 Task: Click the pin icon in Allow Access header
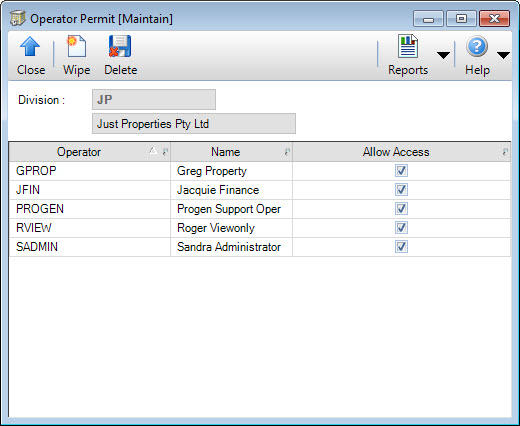point(505,152)
